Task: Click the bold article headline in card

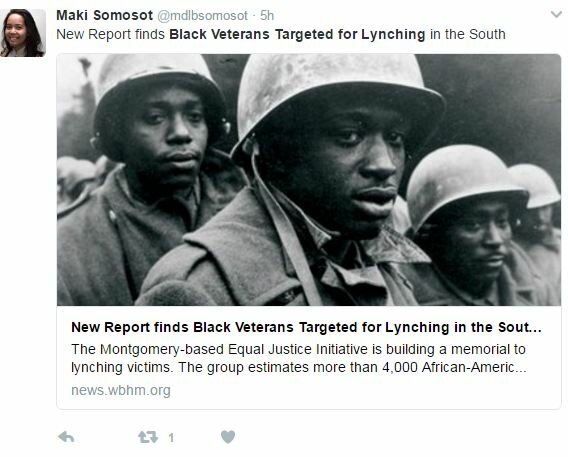Action: (x=306, y=327)
